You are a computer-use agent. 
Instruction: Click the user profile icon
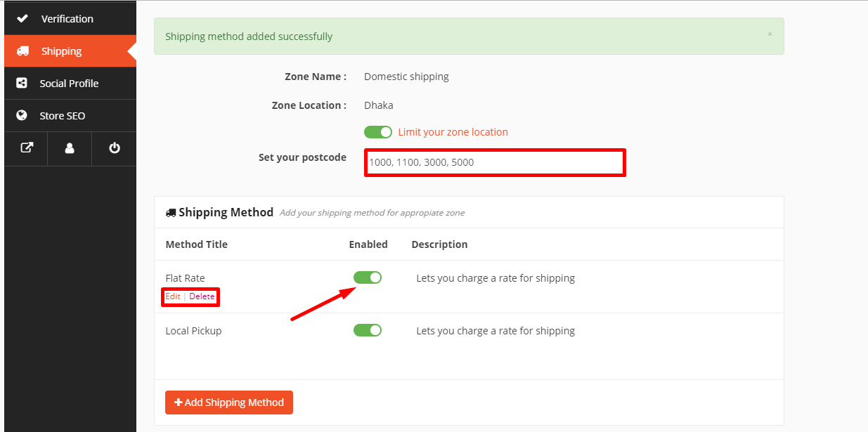[70, 148]
